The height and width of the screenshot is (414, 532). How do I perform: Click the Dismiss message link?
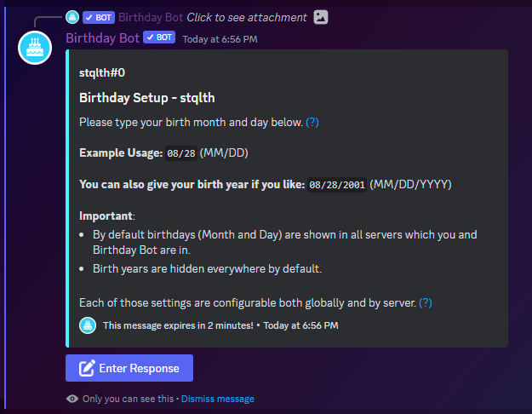click(x=217, y=399)
